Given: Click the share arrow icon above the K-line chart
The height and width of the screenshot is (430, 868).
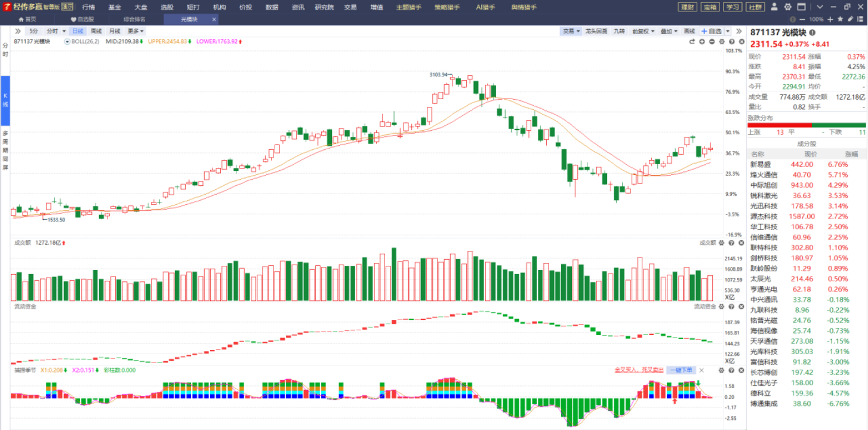Looking at the screenshot, I should tap(692, 42).
